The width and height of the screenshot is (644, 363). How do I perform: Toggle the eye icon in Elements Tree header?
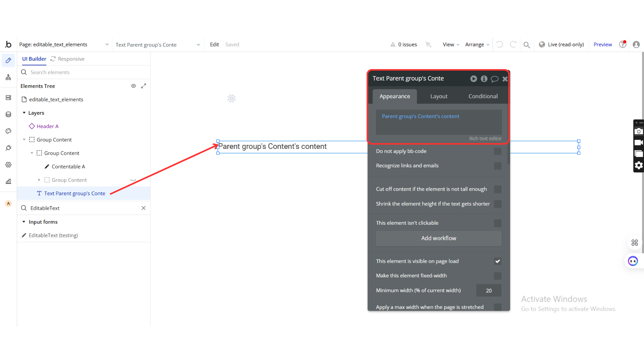[x=134, y=86]
